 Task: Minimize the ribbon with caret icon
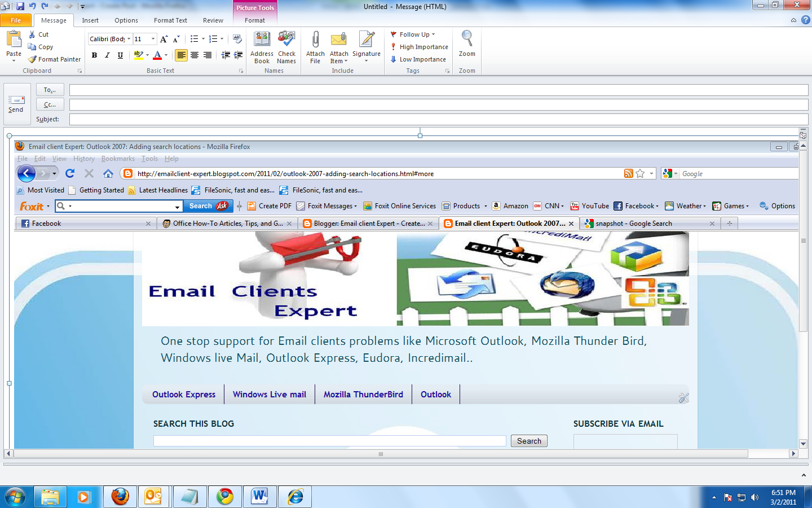(793, 20)
